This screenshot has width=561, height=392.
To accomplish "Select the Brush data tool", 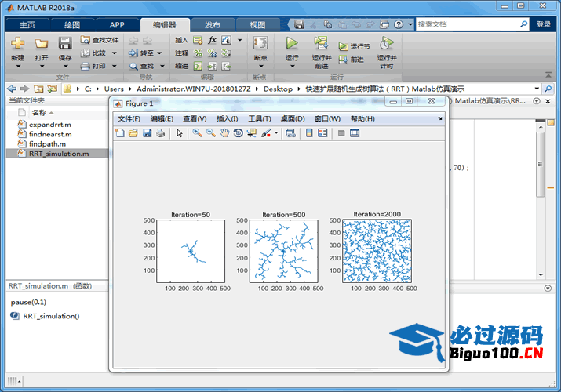I will pos(266,133).
